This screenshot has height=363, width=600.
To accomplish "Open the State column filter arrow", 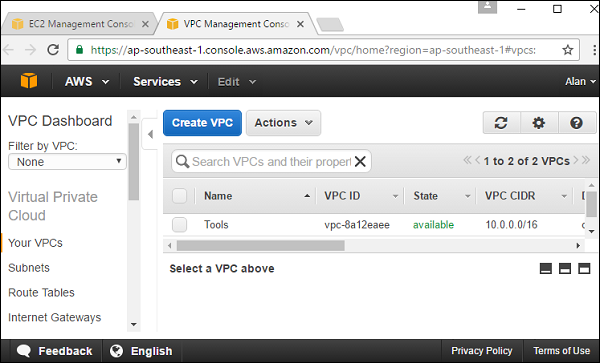I will click(468, 197).
